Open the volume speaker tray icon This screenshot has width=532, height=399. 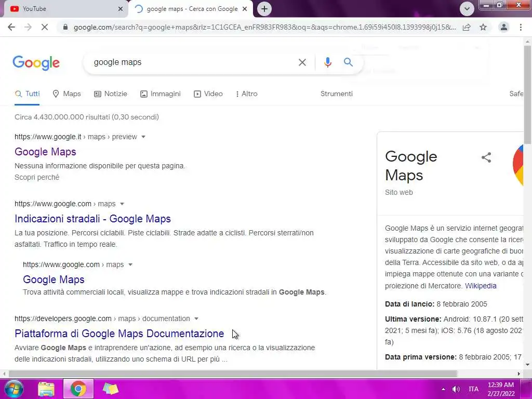pos(456,389)
